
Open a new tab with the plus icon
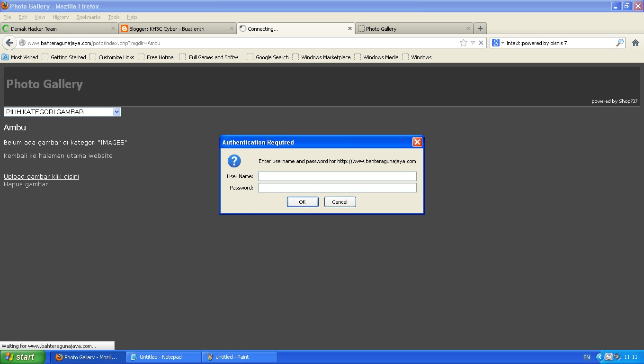480,28
